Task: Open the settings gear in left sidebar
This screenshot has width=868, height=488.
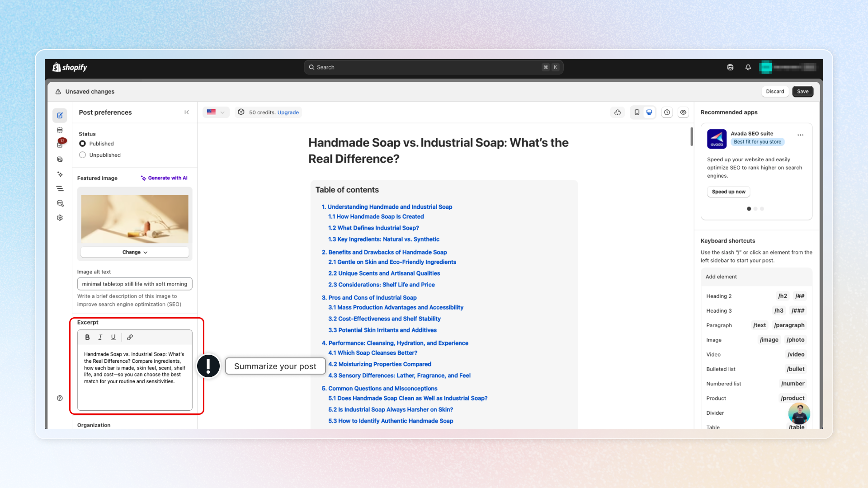Action: [x=60, y=218]
